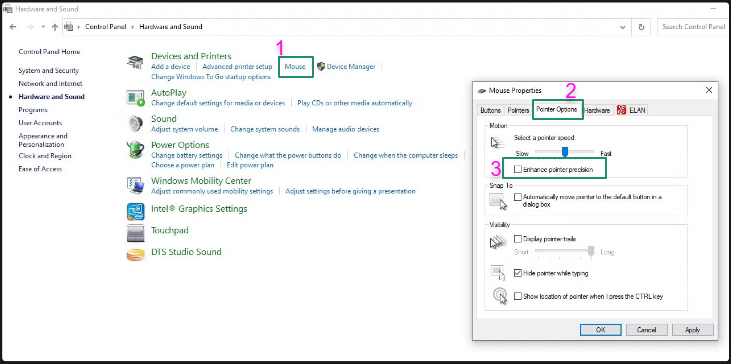Image resolution: width=731 pixels, height=364 pixels.
Task: Open Change default settings for media or devices
Action: [218, 103]
